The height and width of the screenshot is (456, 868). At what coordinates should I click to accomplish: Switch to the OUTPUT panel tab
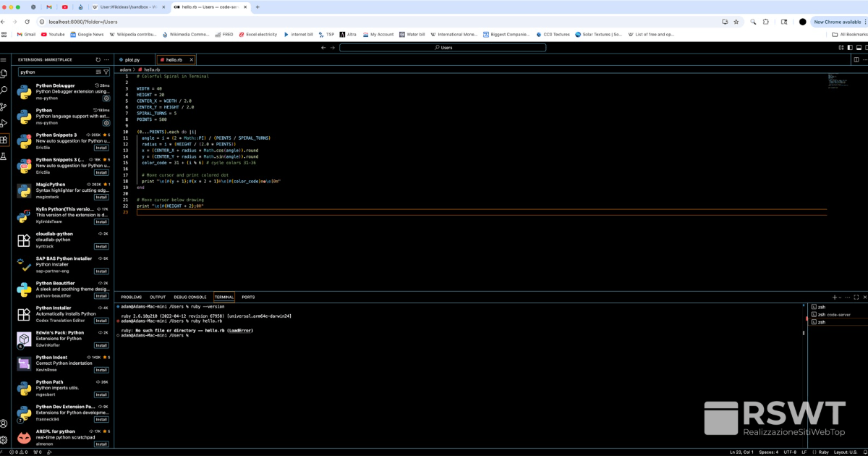(x=158, y=297)
